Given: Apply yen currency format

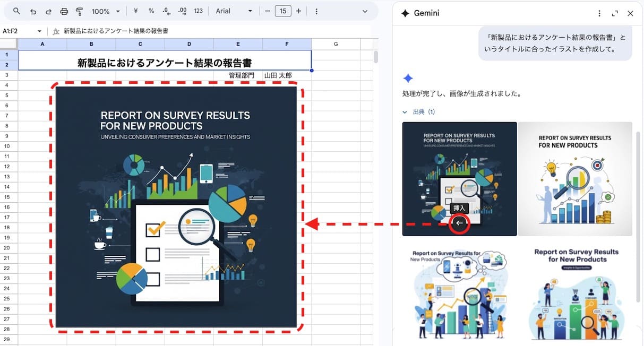Looking at the screenshot, I should (136, 11).
